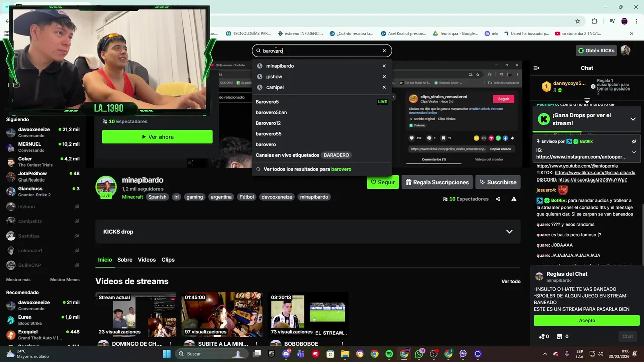Bookmark this page with star icon
This screenshot has width=644, height=362.
(x=578, y=21)
